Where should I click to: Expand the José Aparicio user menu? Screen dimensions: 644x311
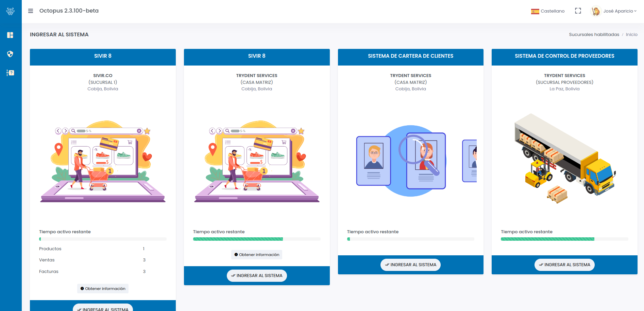click(620, 11)
